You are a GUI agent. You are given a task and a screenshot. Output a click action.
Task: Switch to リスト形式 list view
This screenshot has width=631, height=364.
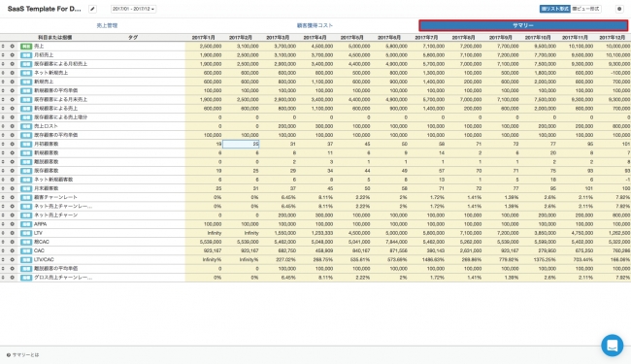pos(554,9)
